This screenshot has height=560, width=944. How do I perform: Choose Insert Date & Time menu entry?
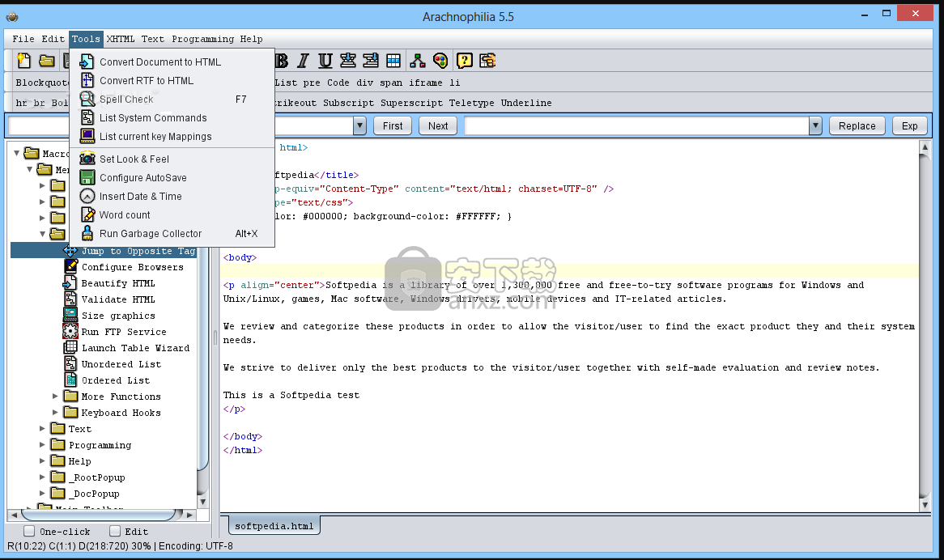click(x=172, y=196)
